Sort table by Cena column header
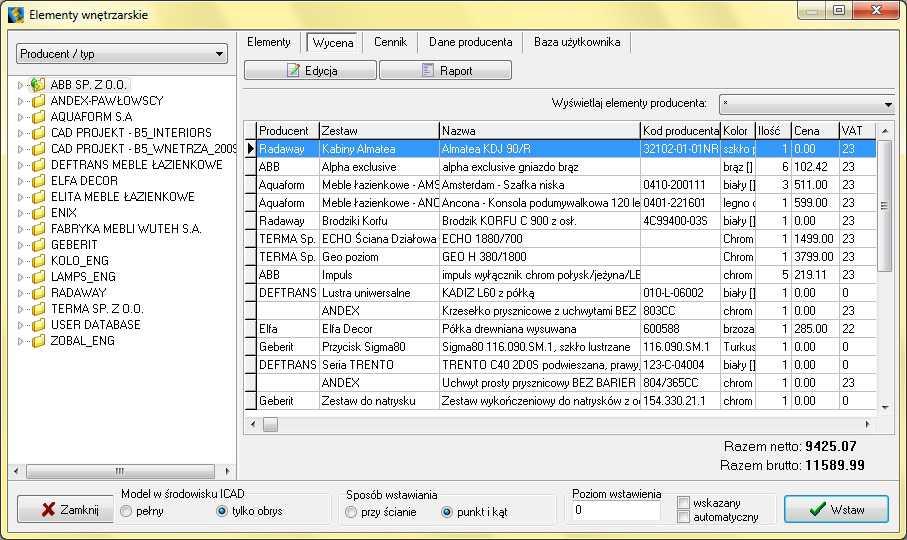Screen dimensions: 907x540 [814, 131]
